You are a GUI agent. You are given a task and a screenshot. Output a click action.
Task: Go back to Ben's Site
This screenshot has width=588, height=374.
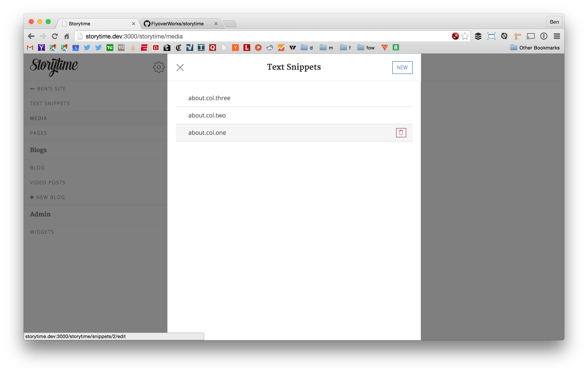[x=48, y=89]
